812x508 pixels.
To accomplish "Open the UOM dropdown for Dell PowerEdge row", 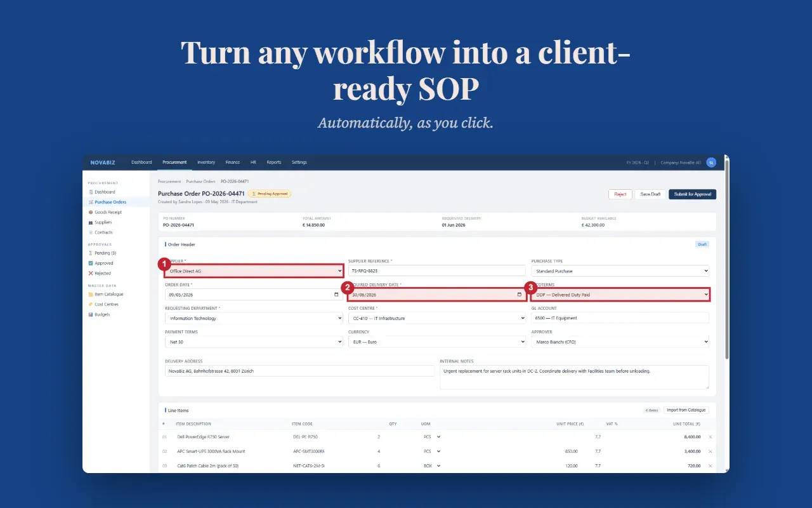I will coord(432,437).
